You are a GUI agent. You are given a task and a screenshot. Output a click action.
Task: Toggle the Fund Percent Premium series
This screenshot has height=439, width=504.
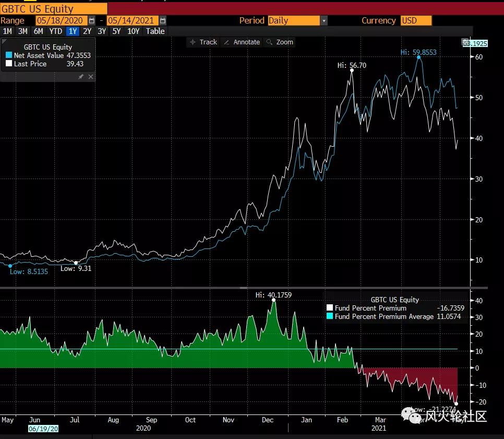(x=329, y=308)
